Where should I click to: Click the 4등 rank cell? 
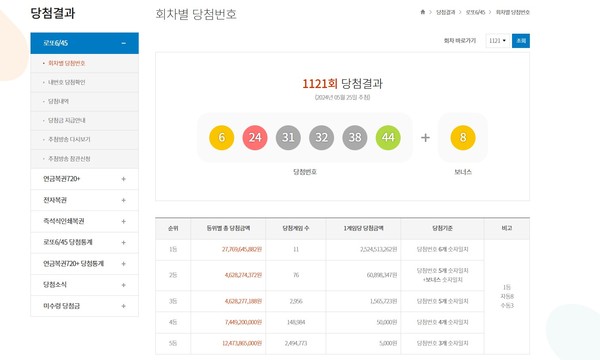click(173, 322)
